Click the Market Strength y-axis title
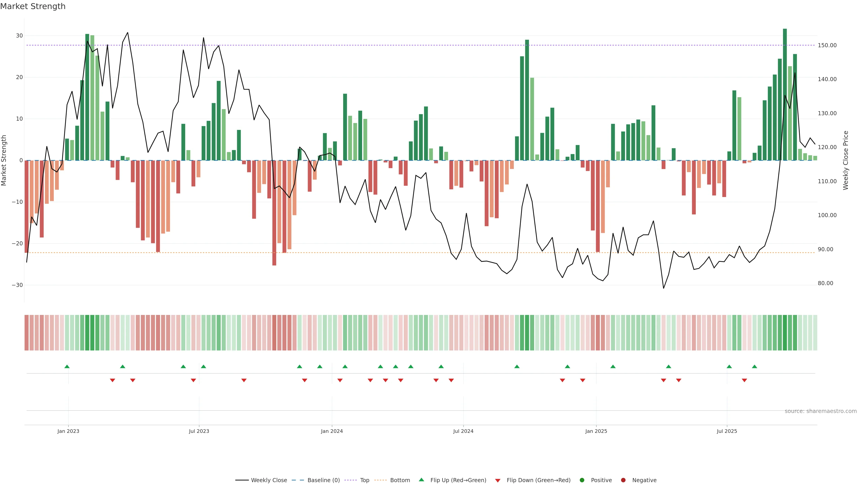Screen dimensions: 868x488 pos(4,160)
